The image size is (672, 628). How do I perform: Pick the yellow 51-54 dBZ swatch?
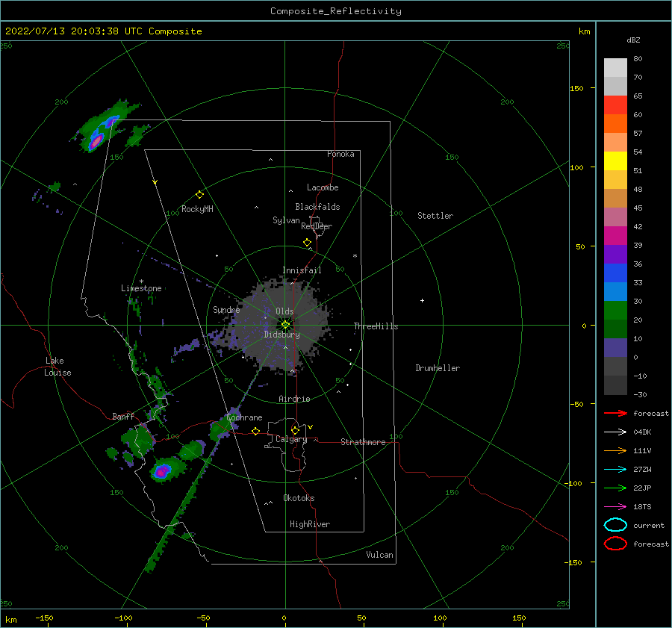tap(615, 161)
